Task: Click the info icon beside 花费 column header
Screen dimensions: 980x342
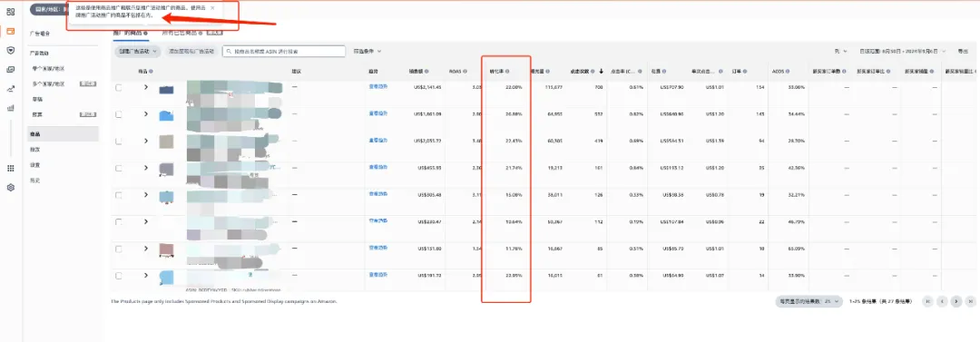Action: [x=665, y=72]
